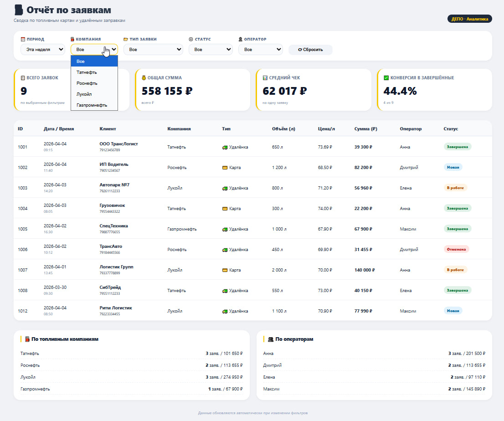Click the Завершена status badge in row 1001

458,147
